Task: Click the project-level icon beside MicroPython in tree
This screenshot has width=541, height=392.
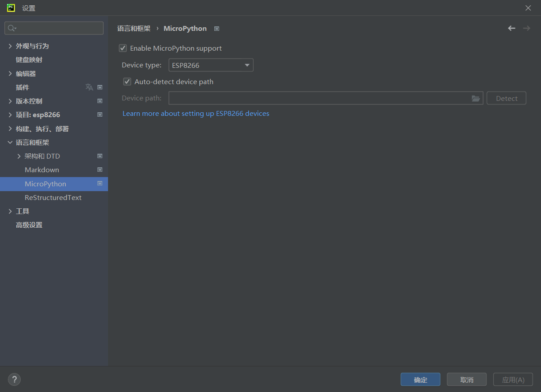Action: (100, 183)
